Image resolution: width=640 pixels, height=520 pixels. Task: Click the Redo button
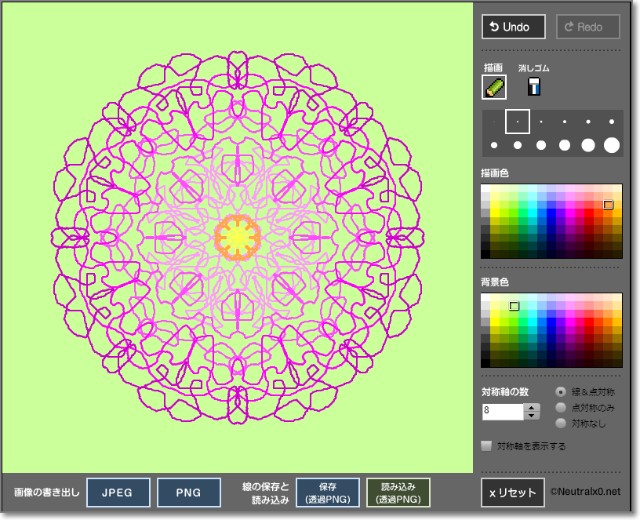point(587,27)
